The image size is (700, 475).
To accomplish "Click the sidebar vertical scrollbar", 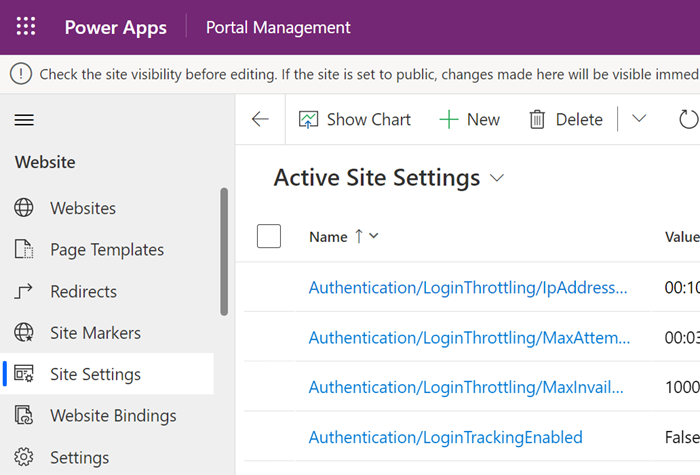I will pos(224,250).
